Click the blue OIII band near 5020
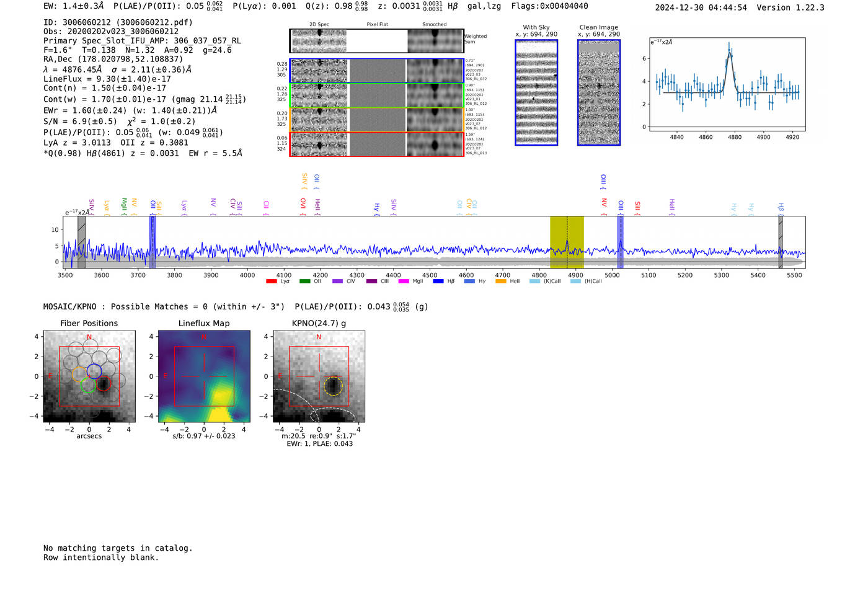Viewport: 868px width, 591px height. [620, 242]
